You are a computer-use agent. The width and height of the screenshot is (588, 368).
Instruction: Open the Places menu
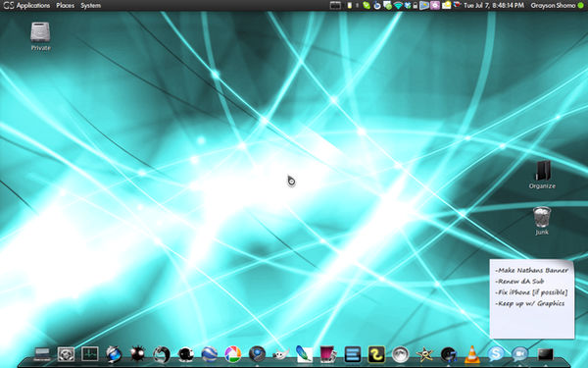[x=65, y=6]
